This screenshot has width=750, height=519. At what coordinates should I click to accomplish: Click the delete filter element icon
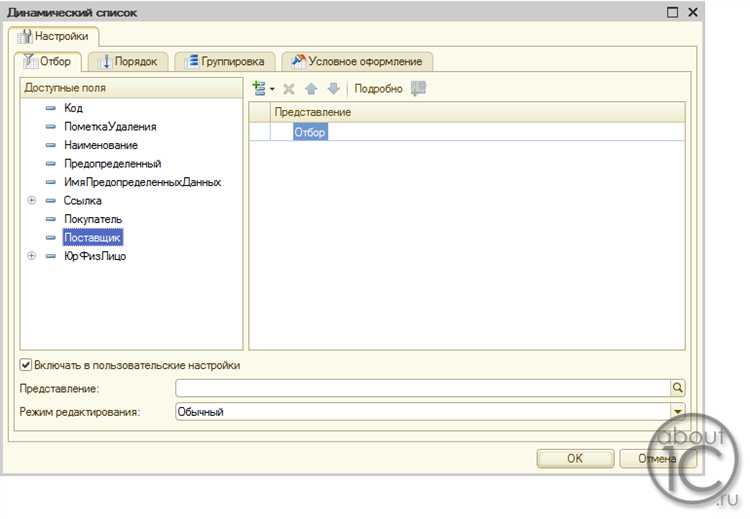tap(288, 88)
